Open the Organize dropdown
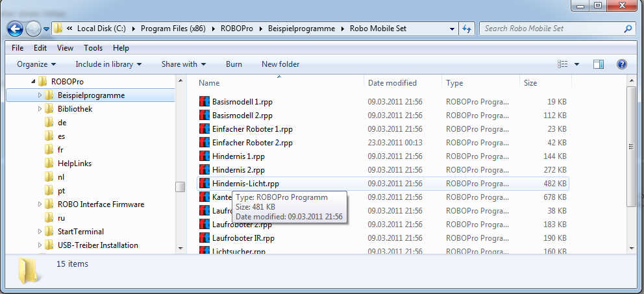 (x=36, y=64)
